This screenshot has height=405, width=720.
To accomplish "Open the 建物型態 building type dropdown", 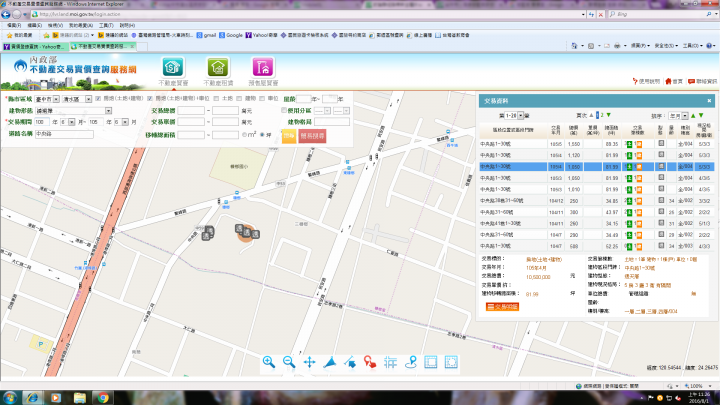I will 73,111.
